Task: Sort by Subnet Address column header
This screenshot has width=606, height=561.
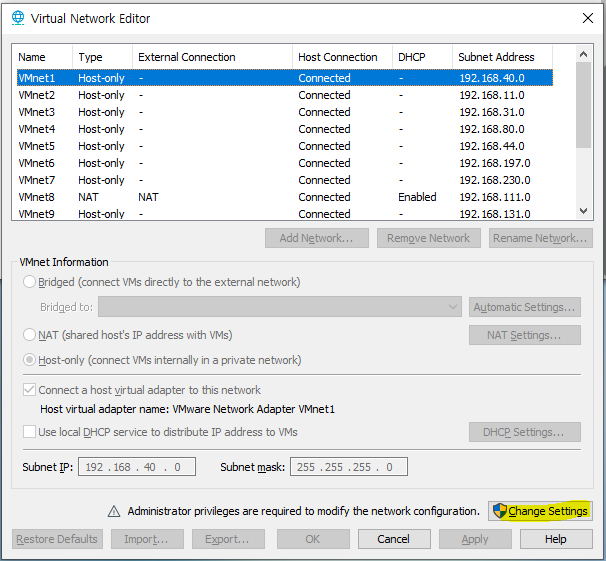Action: click(502, 57)
